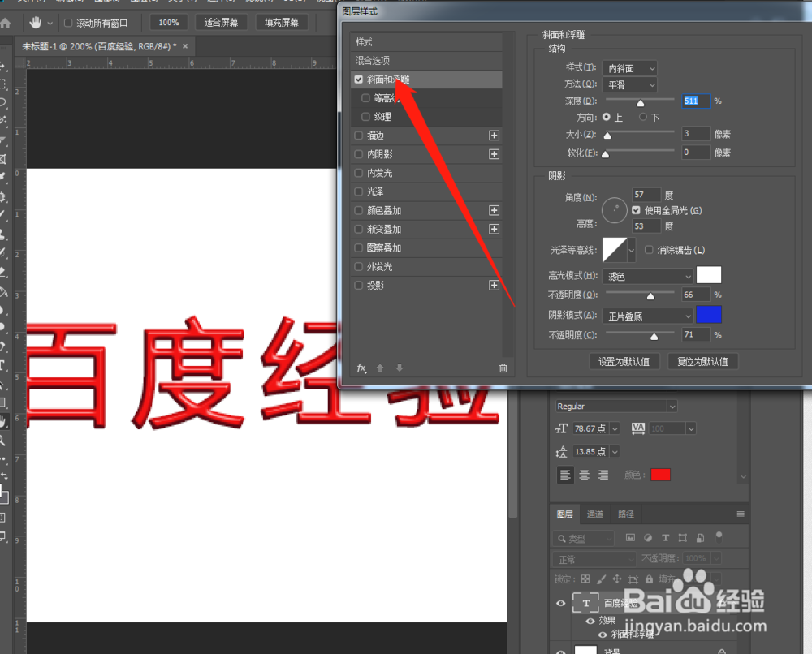Click the fx add effect icon
Image resolution: width=812 pixels, height=654 pixels.
coord(361,368)
